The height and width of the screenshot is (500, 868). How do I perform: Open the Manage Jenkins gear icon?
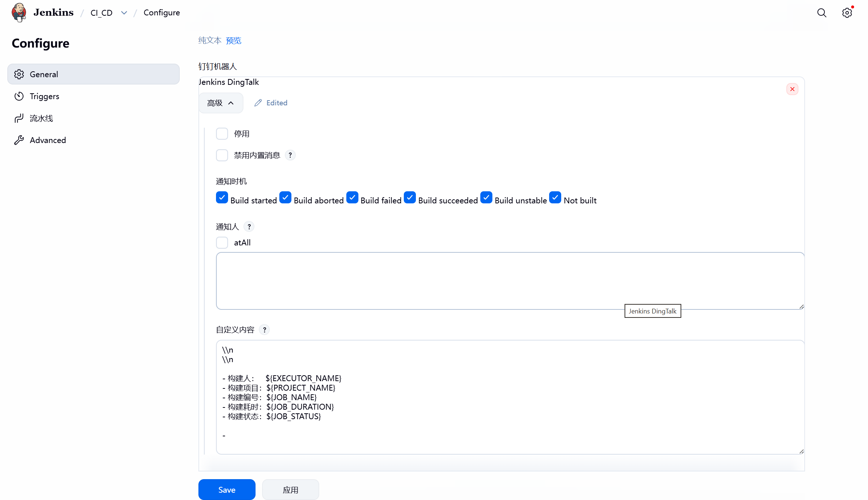click(x=847, y=13)
